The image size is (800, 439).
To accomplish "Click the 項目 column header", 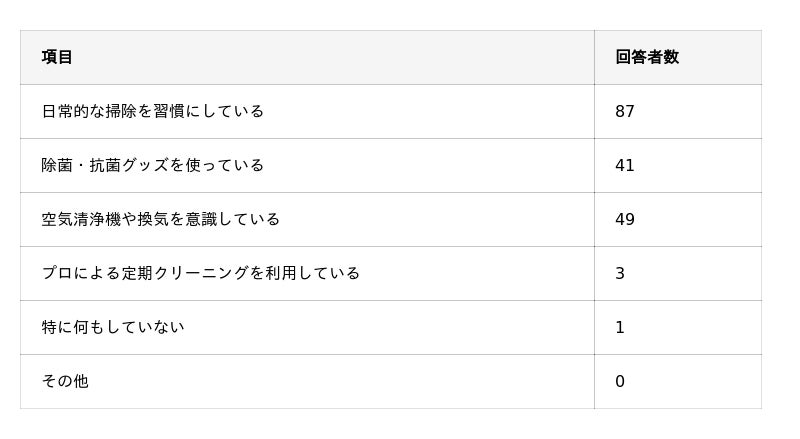I will (x=57, y=57).
